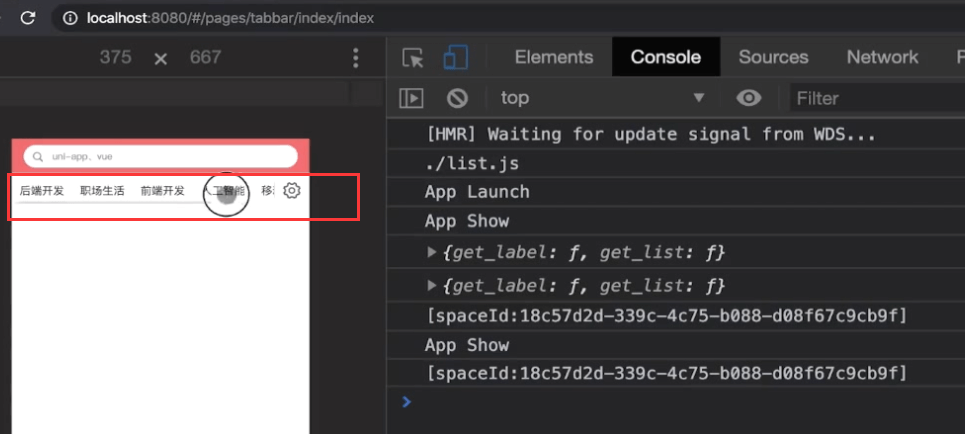Activate the inspect element picker

pyautogui.click(x=413, y=58)
